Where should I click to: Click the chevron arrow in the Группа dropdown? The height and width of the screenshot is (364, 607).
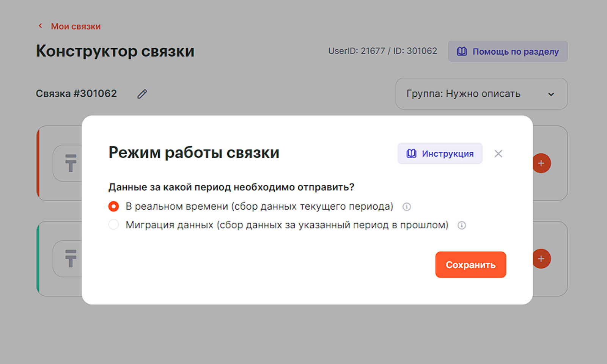pos(551,94)
